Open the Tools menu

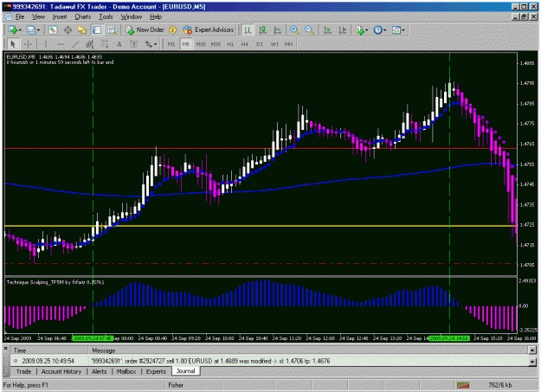coord(106,16)
